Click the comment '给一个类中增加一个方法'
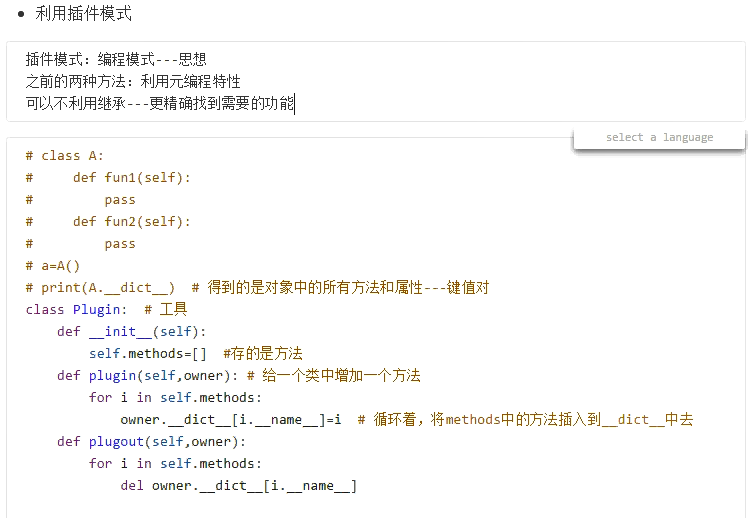The height and width of the screenshot is (518, 748). tap(341, 375)
